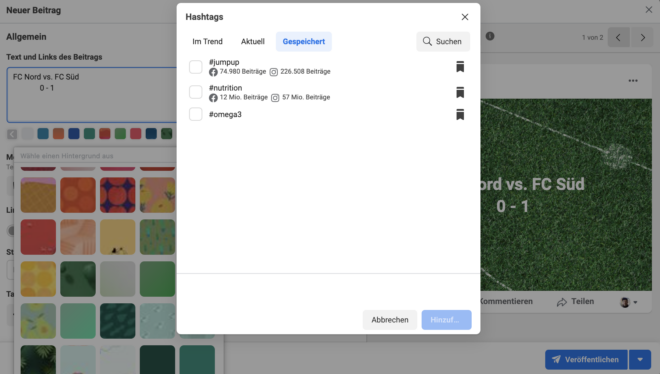Image resolution: width=660 pixels, height=374 pixels.
Task: Pick the grass pattern swatch
Action: click(x=167, y=134)
